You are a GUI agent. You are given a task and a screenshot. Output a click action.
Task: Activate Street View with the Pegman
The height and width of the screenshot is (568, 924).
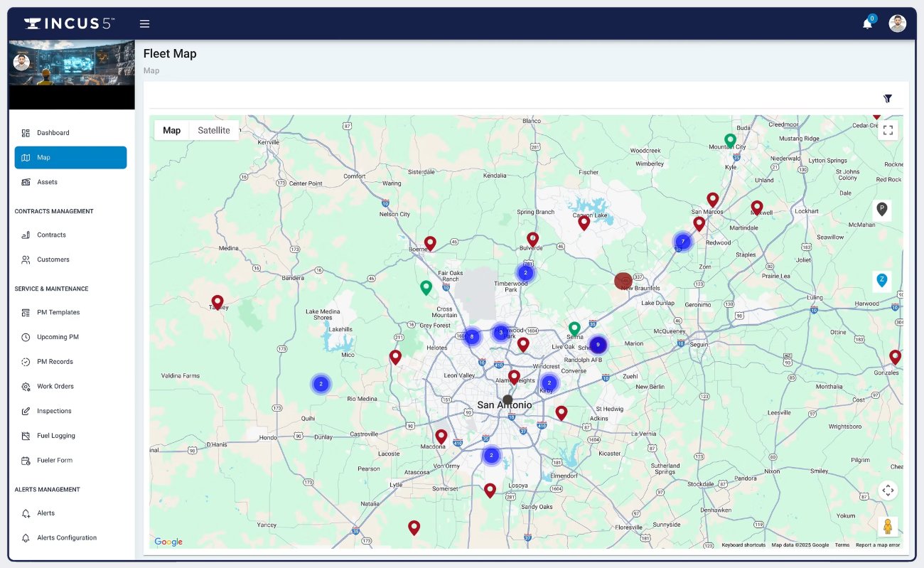(x=887, y=527)
